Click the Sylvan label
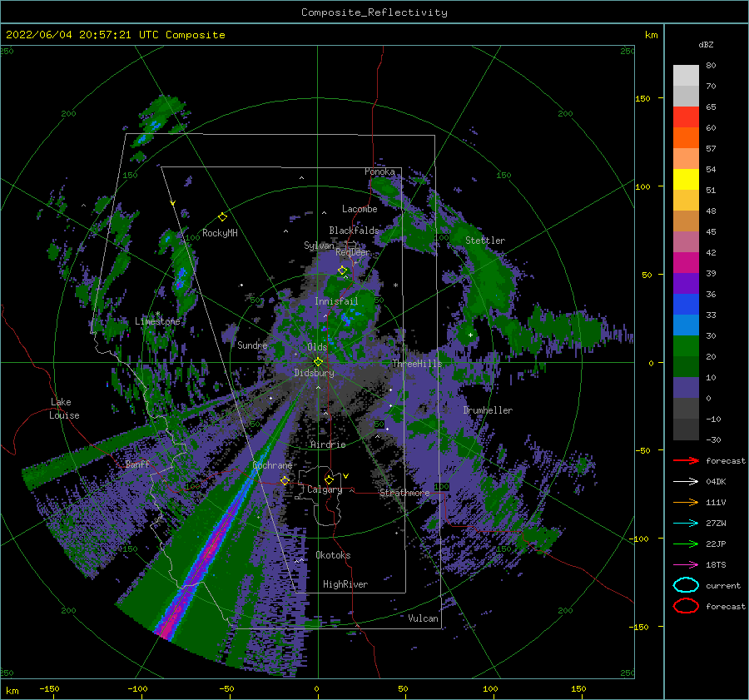Screen dimensions: 749x700 [319, 246]
